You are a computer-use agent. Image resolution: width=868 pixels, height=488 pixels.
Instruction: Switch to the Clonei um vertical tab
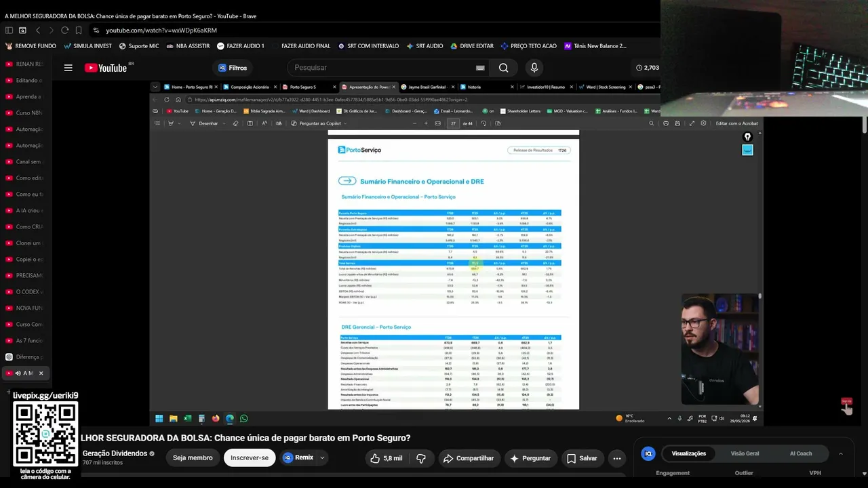[x=24, y=243]
